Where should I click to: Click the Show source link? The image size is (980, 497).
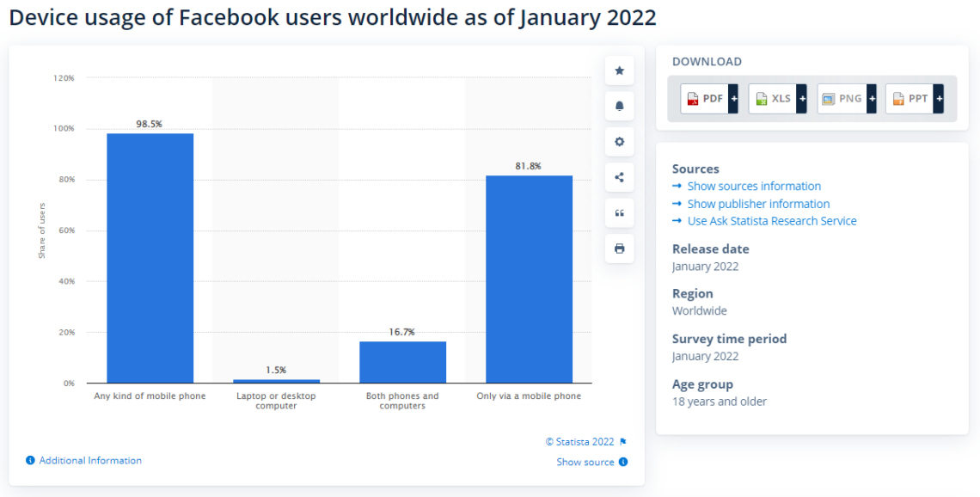coord(585,462)
